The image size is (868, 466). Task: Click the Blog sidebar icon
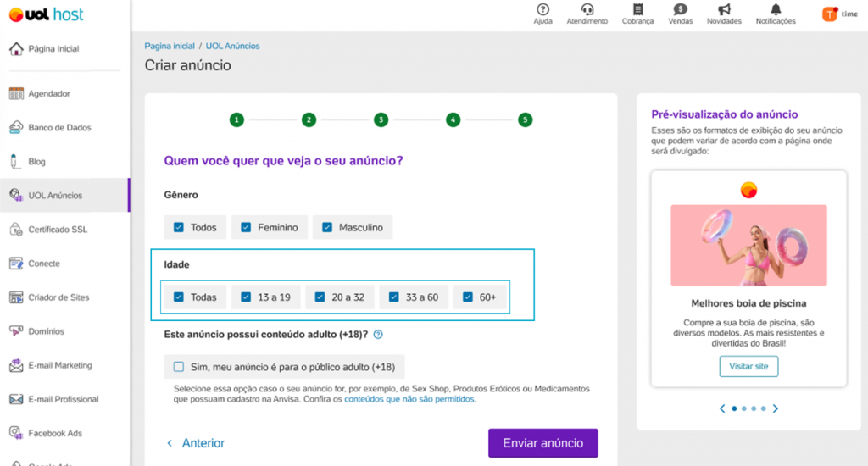point(15,162)
